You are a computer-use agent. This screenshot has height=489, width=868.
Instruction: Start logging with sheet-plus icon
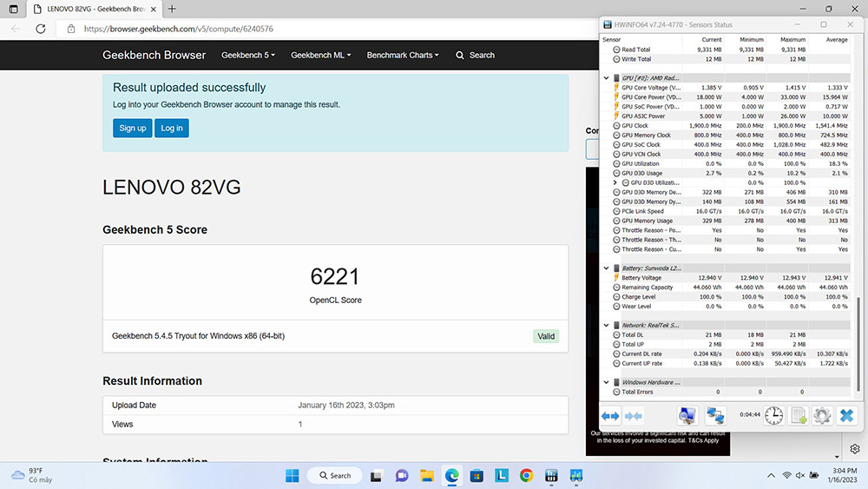pos(799,415)
